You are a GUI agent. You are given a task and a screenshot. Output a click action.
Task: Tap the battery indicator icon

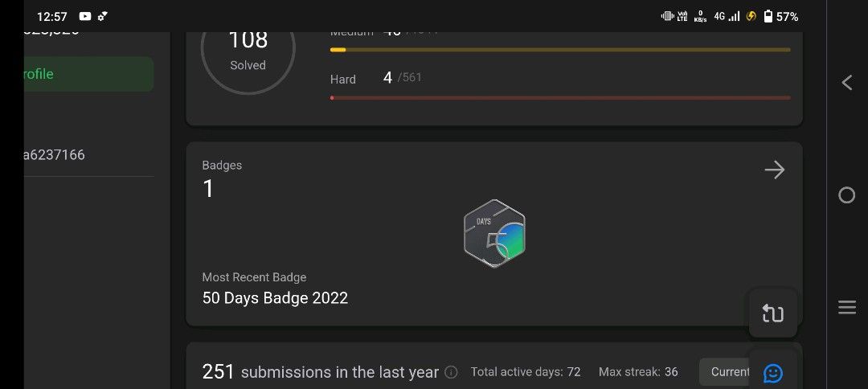coord(768,17)
